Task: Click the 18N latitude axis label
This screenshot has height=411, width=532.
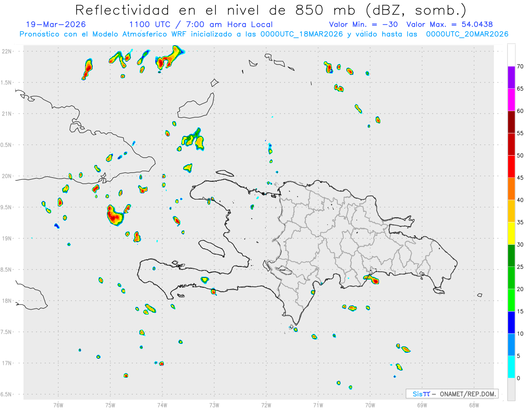Action: (x=7, y=301)
